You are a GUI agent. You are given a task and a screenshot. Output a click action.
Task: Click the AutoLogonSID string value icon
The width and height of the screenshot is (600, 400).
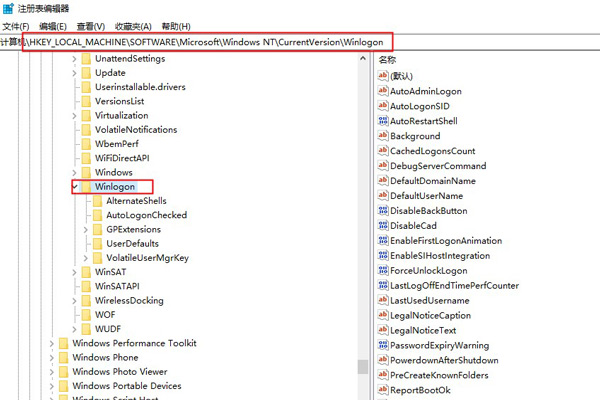[383, 106]
